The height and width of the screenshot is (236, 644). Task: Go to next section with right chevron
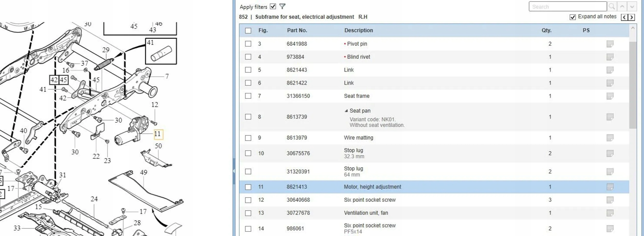point(631,17)
